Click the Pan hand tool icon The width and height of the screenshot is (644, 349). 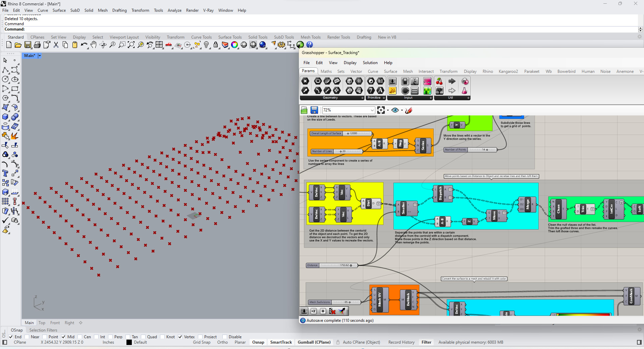click(94, 45)
